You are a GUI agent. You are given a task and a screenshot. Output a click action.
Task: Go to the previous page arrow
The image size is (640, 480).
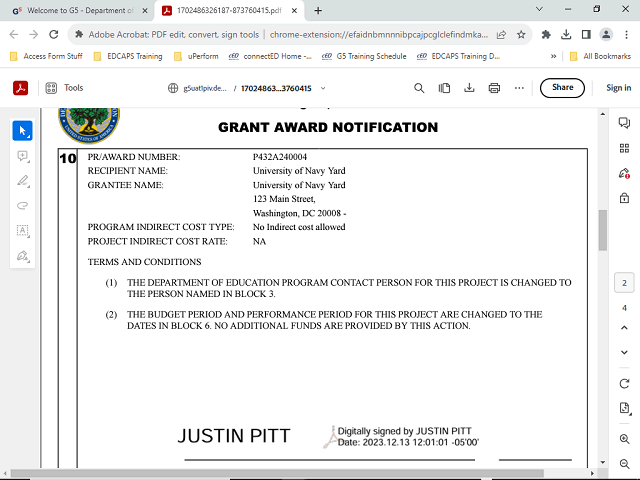pyautogui.click(x=624, y=328)
